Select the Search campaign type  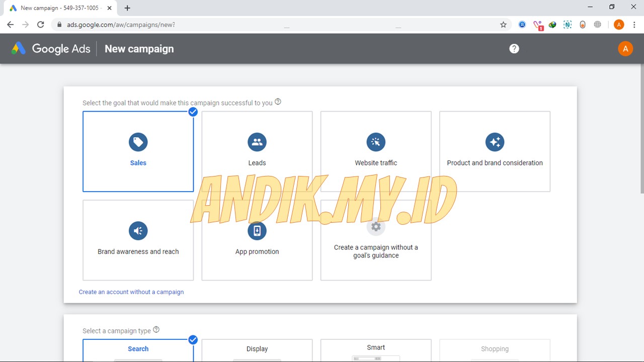coord(138,350)
